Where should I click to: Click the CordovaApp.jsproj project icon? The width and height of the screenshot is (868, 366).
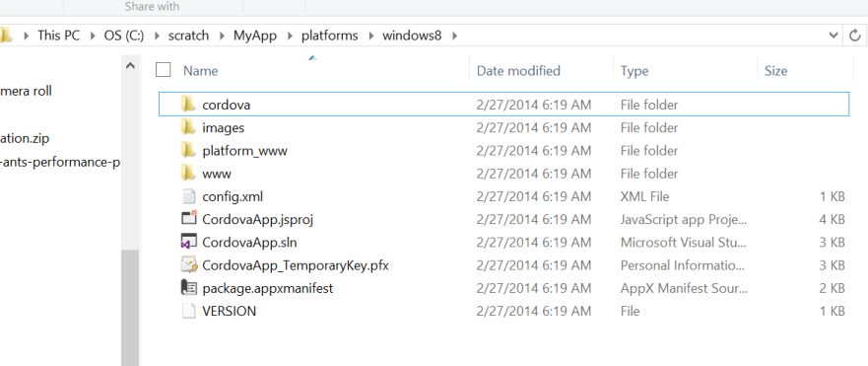[189, 218]
